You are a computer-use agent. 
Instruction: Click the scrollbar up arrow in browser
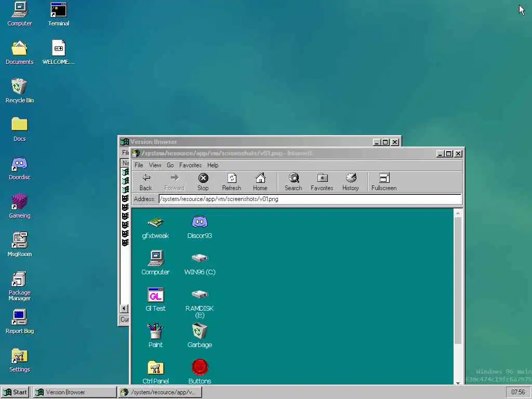(x=458, y=214)
